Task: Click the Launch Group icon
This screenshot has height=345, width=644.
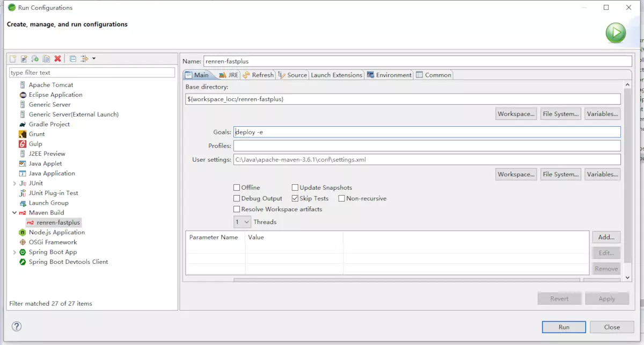Action: 23,203
